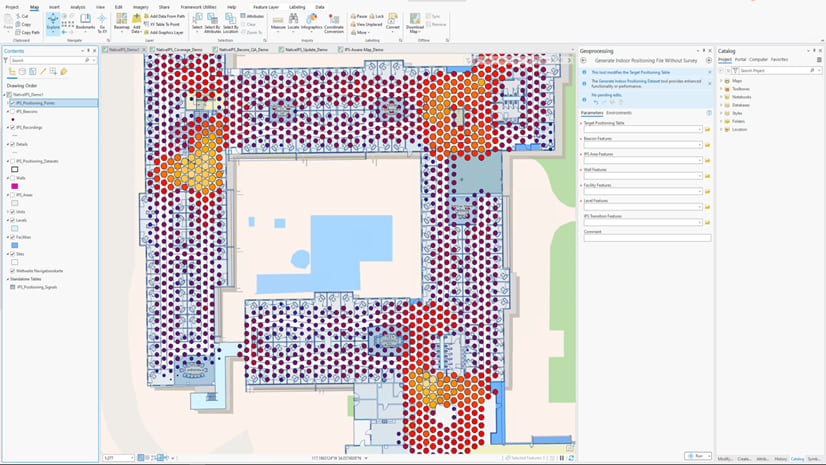This screenshot has width=826, height=465.
Task: Click the magenta Walls symbol swatch
Action: pyautogui.click(x=15, y=186)
